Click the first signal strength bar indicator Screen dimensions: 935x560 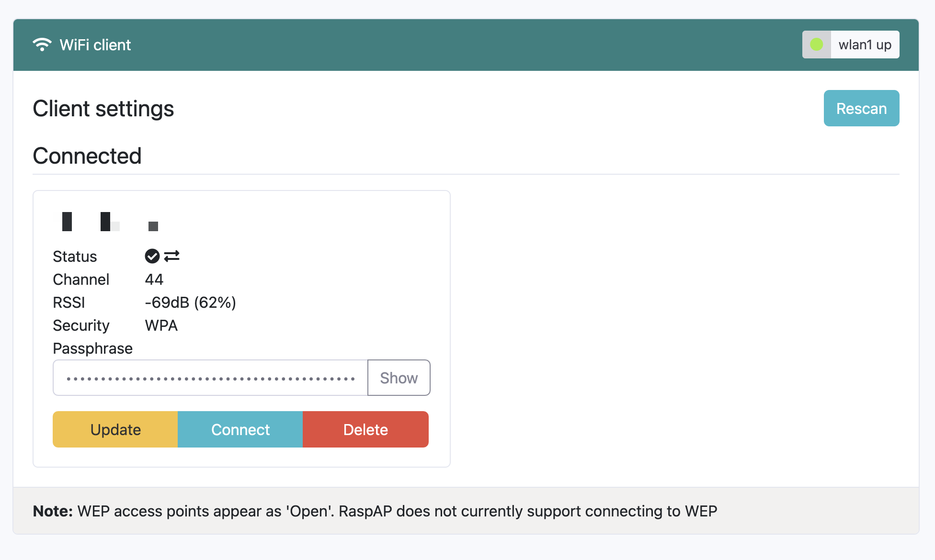(x=67, y=222)
